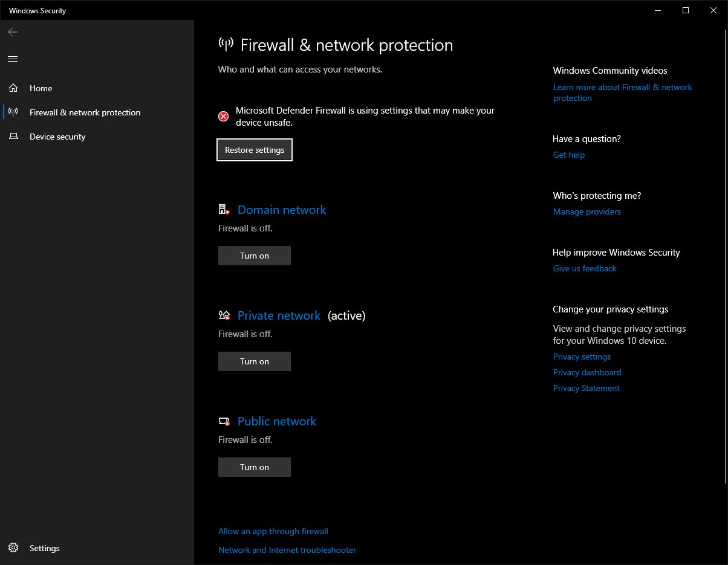Viewport: 728px width, 565px height.
Task: Select Firewall & network protection sidebar item
Action: tap(97, 112)
